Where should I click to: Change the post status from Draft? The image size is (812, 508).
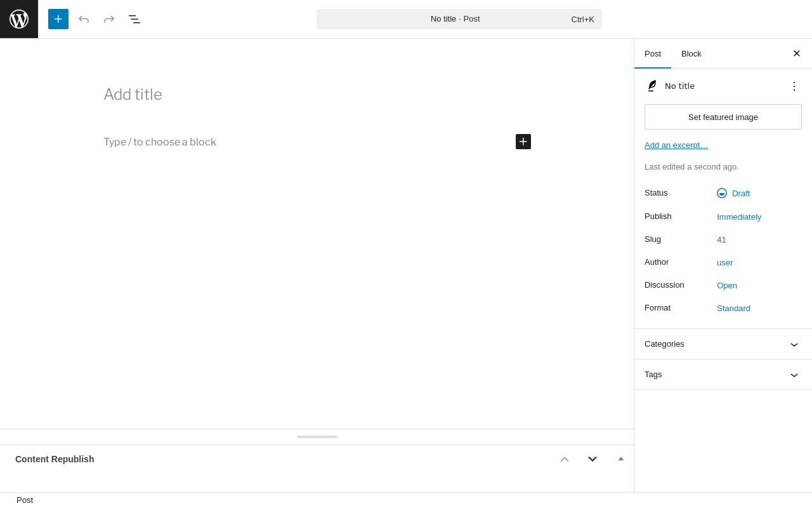tap(733, 193)
